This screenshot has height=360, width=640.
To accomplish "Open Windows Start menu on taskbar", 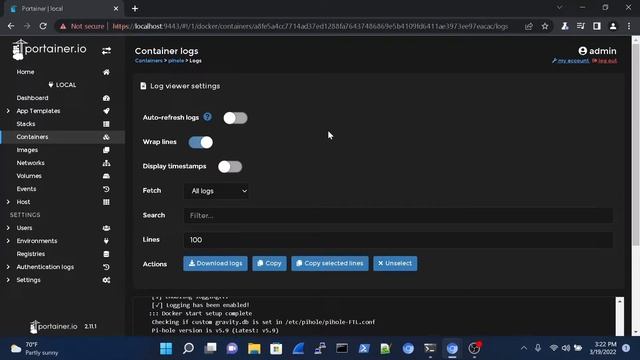I will point(166,348).
